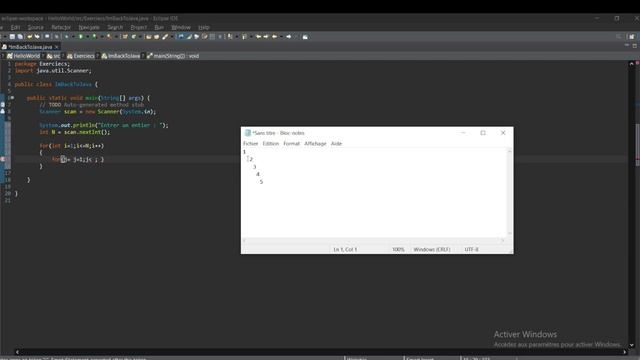Open the Run button dropdown arrow
The height and width of the screenshot is (360, 640).
(x=87, y=37)
